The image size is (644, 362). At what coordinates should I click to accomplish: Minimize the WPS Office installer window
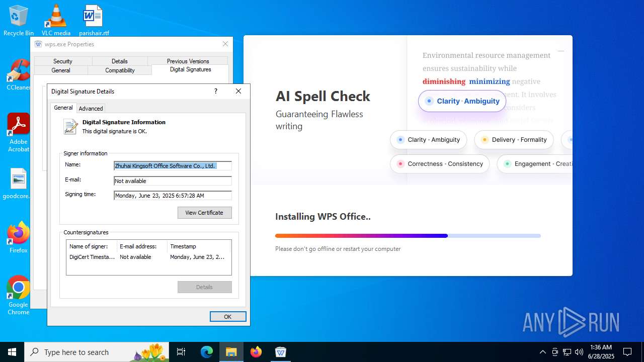click(x=561, y=51)
